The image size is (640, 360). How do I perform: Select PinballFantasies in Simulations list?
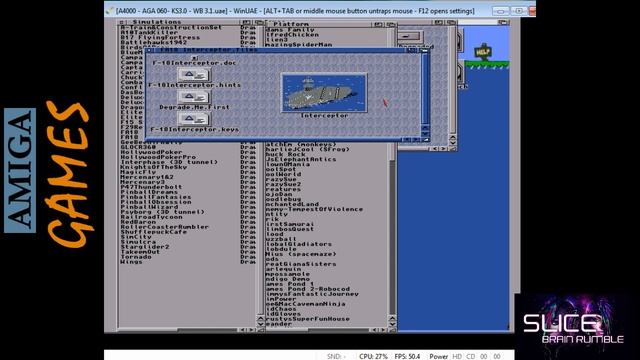pos(156,197)
